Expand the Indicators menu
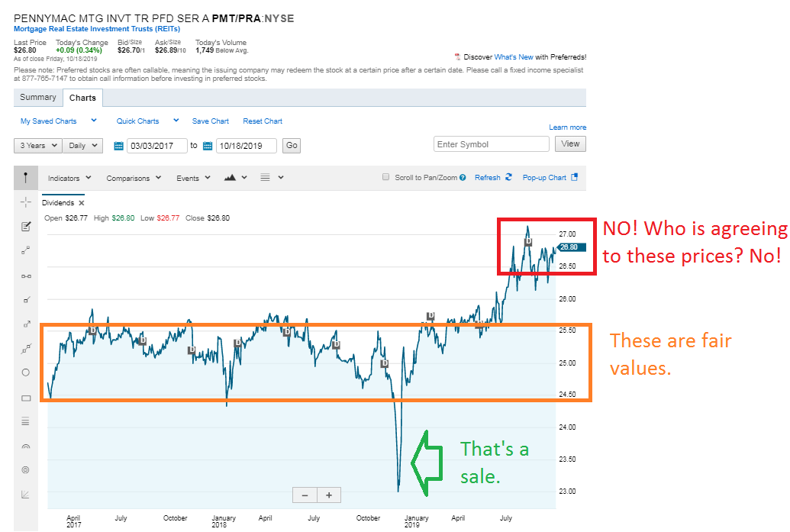This screenshot has width=790, height=532. tap(69, 178)
